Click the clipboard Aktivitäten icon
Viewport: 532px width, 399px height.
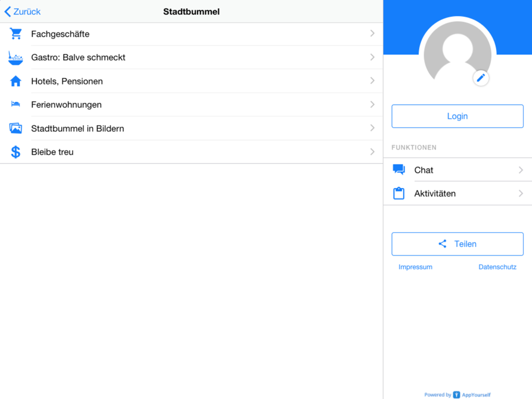[x=398, y=194]
